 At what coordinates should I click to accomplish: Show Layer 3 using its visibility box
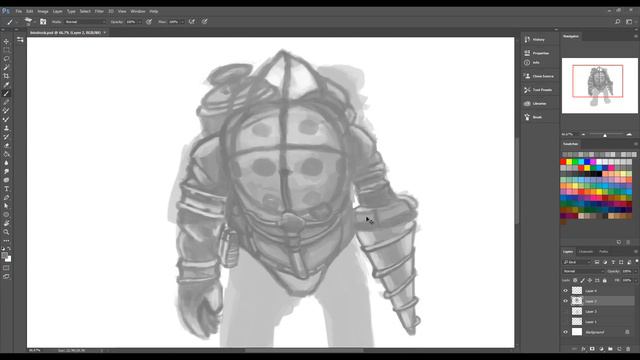pos(566,311)
